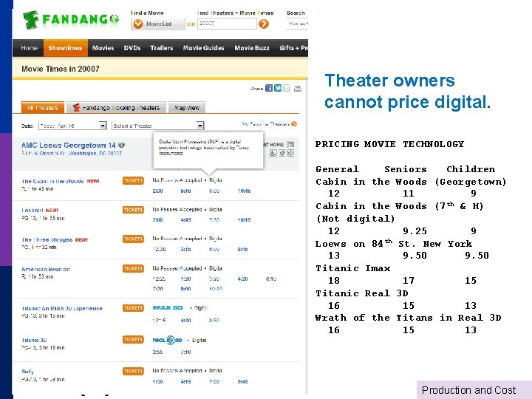The width and height of the screenshot is (532, 399).
Task: Click the Movie Times in 20007 heading
Action: pos(61,69)
